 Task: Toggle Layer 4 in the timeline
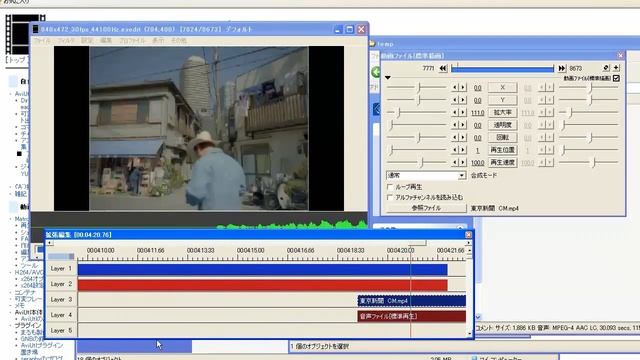click(61, 315)
